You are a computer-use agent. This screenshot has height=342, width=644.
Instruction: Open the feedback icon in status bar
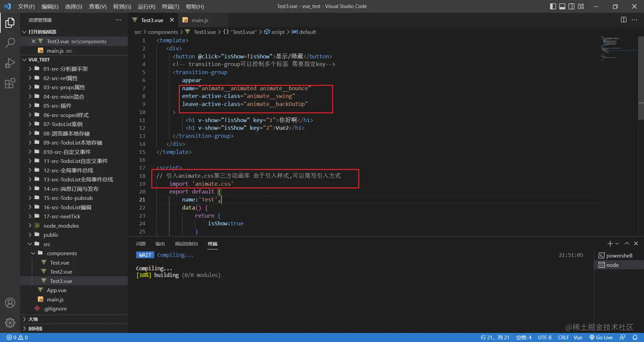pos(623,337)
